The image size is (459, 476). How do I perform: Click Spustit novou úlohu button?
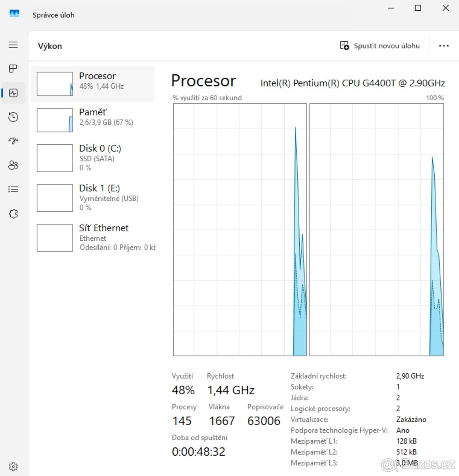[x=380, y=46]
